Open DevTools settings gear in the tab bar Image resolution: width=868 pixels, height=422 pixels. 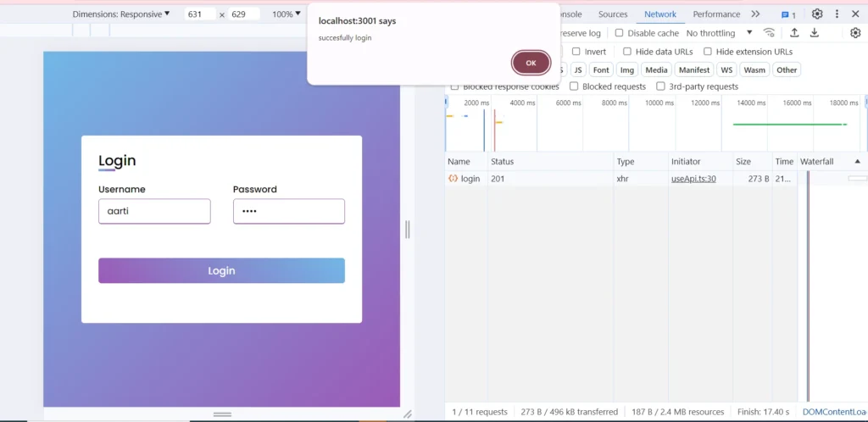click(x=817, y=14)
